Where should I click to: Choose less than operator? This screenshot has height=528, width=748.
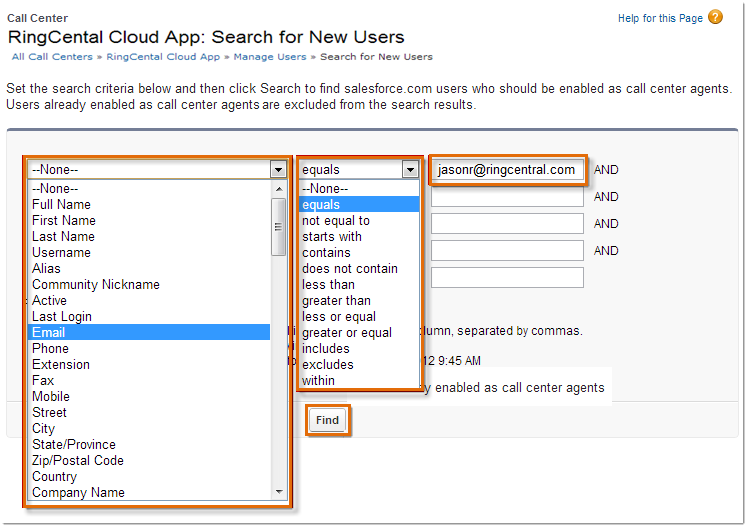[359, 285]
